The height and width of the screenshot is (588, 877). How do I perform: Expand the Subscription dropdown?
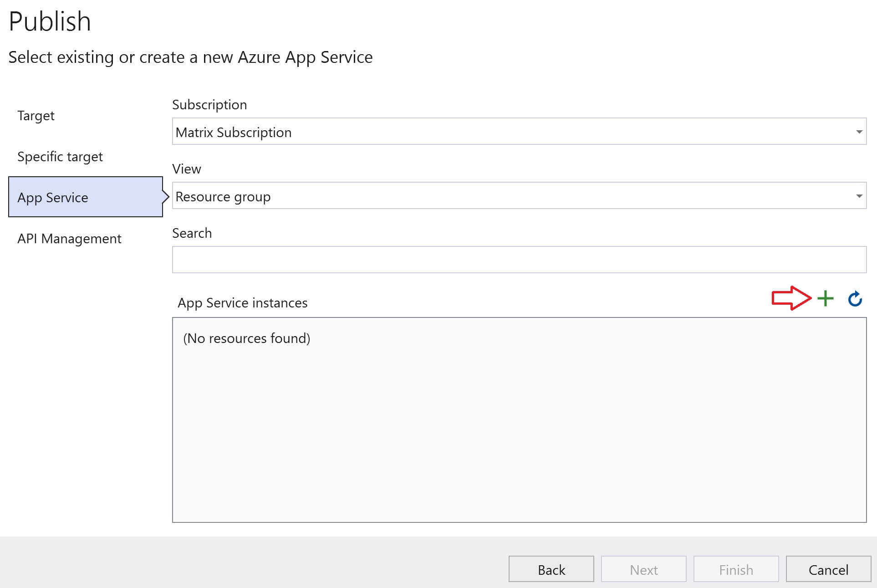[860, 131]
